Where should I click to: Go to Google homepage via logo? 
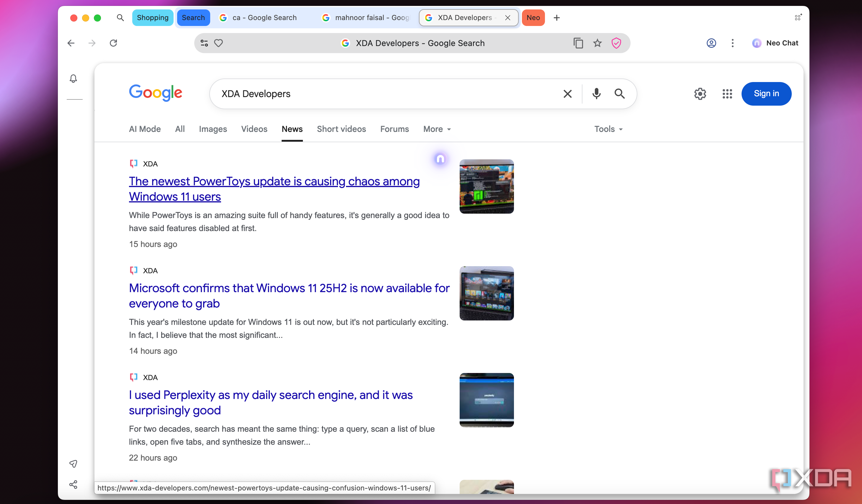pyautogui.click(x=156, y=93)
